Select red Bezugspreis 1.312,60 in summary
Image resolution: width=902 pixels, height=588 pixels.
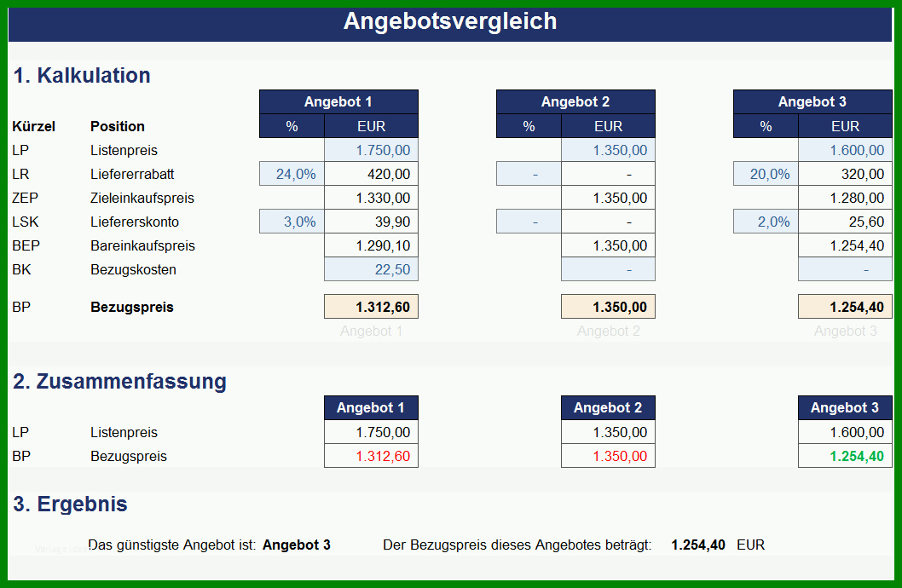[371, 456]
